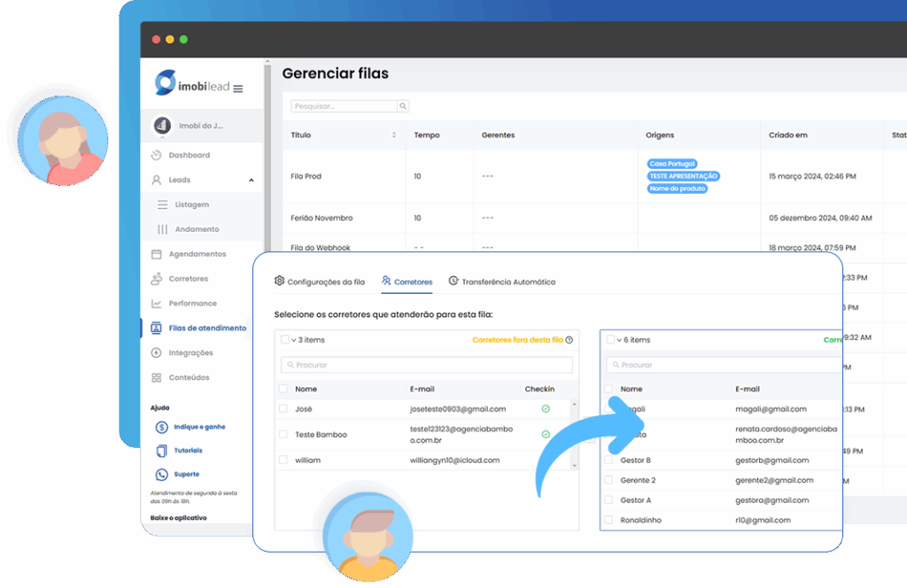This screenshot has width=907, height=588.
Task: Open the 3 items selection dropdown arrow
Action: click(294, 341)
